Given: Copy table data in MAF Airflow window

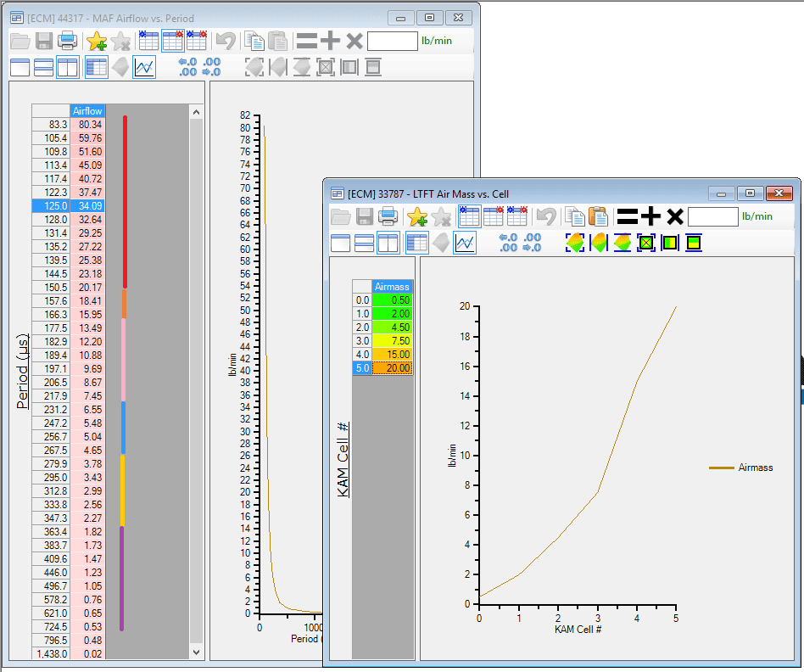Looking at the screenshot, I should point(254,41).
